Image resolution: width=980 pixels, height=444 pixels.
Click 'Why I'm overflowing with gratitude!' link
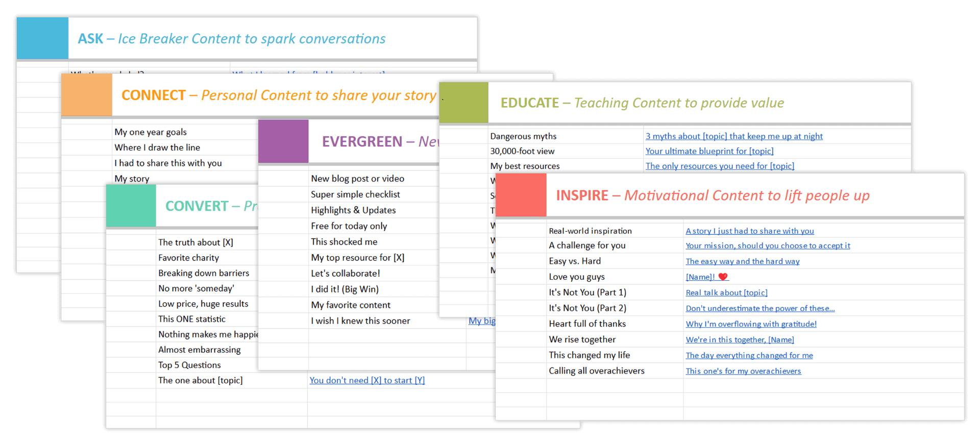751,324
